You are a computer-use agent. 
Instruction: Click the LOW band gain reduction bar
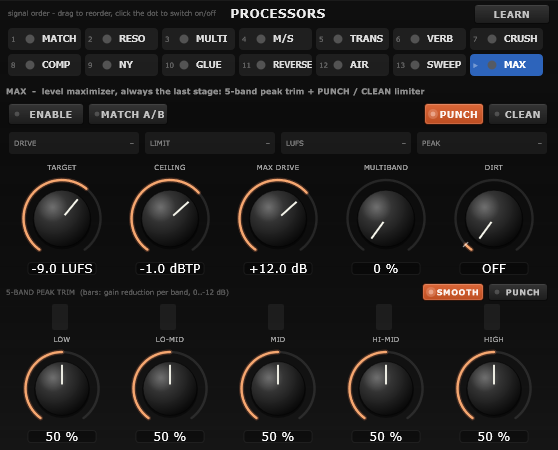pyautogui.click(x=60, y=317)
